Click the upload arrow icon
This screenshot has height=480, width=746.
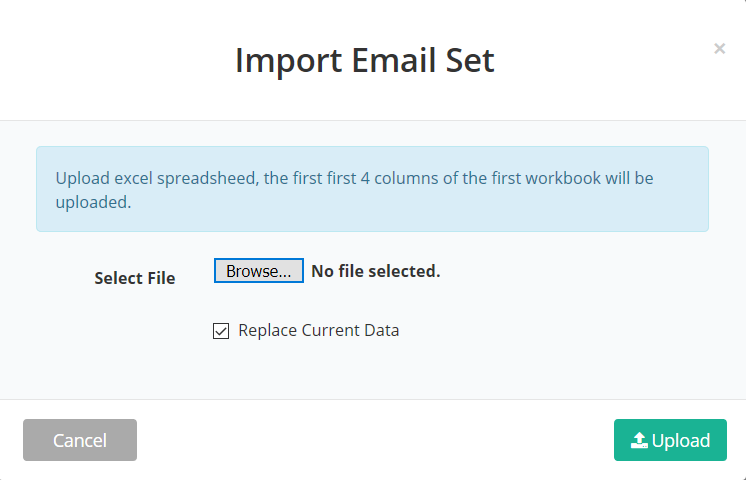point(639,441)
